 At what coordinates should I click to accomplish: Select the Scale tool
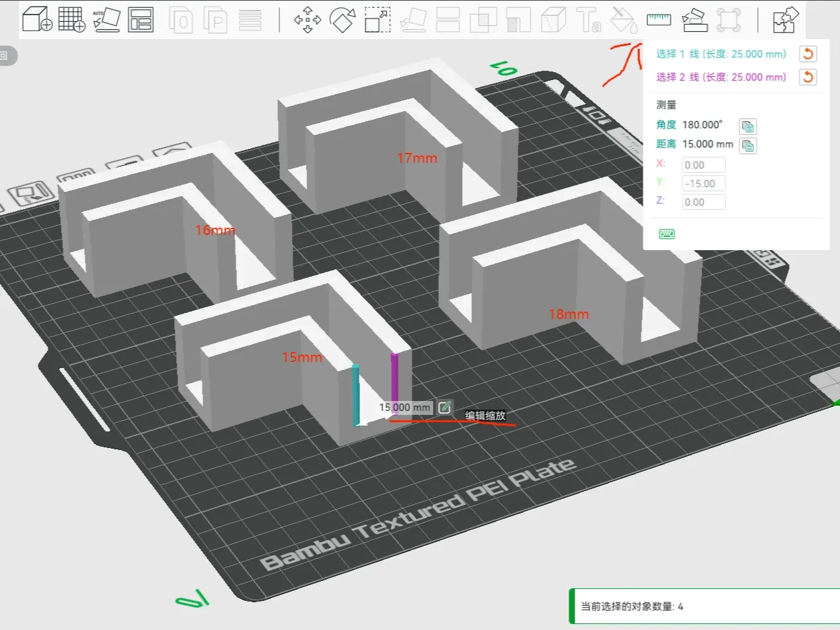377,20
